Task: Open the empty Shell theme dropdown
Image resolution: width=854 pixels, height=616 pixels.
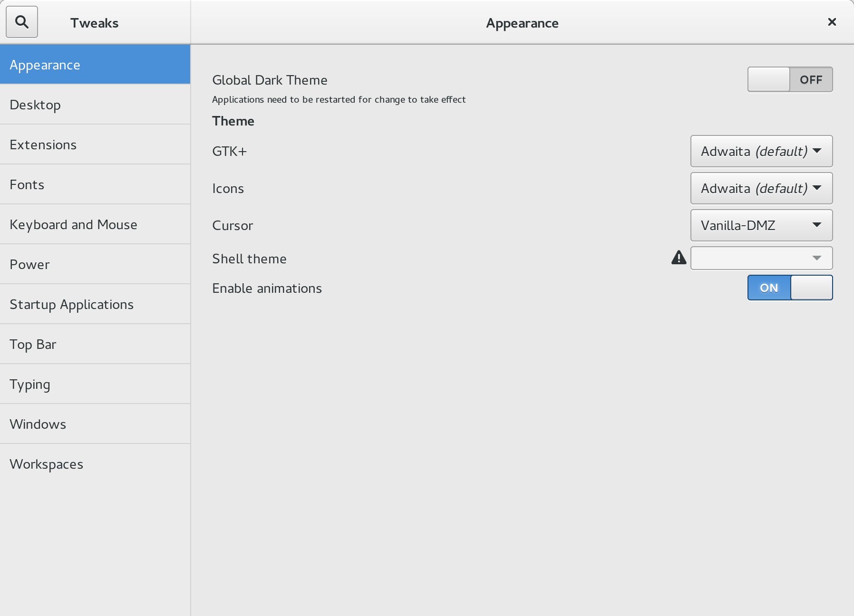Action: pos(761,258)
